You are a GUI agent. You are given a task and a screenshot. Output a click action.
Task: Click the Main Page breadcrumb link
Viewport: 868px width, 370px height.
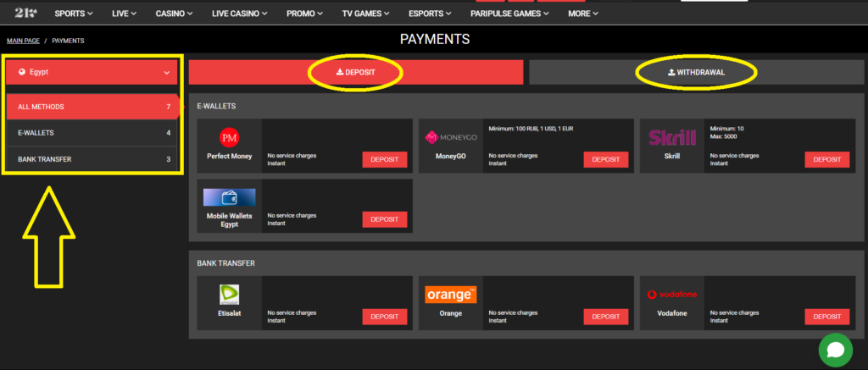pyautogui.click(x=23, y=41)
